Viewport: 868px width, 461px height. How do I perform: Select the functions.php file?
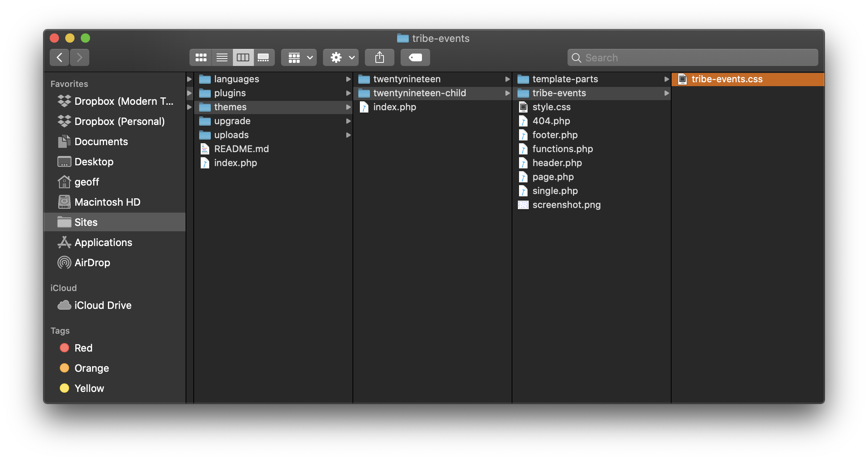pyautogui.click(x=592, y=149)
